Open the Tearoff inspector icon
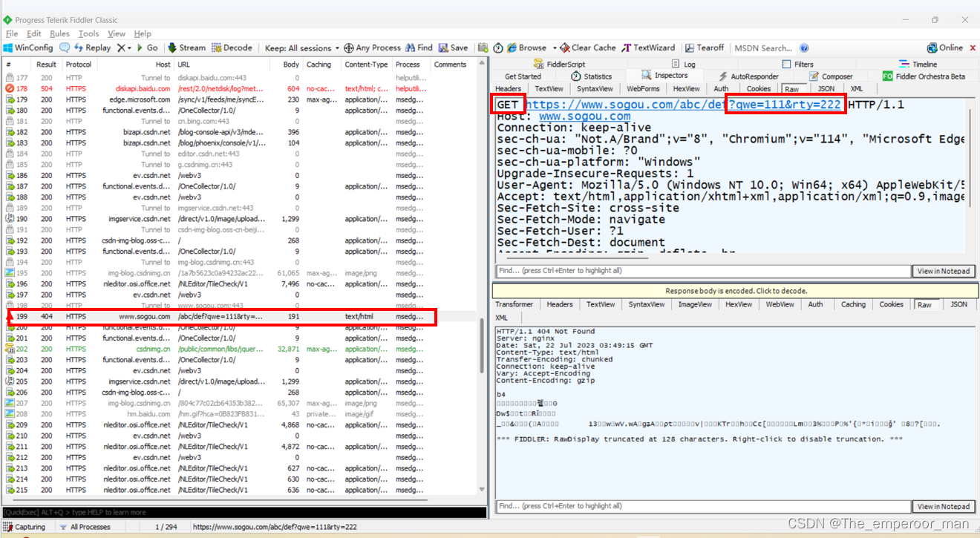The height and width of the screenshot is (538, 980). tap(704, 47)
